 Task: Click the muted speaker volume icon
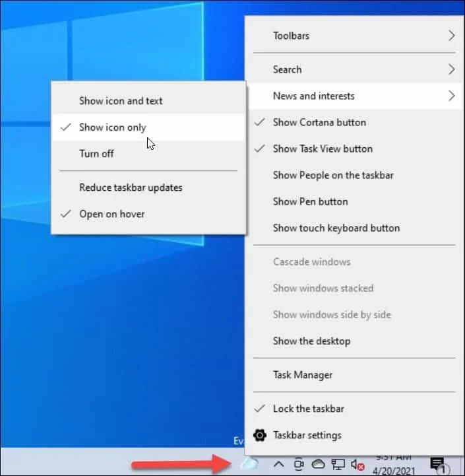point(357,465)
